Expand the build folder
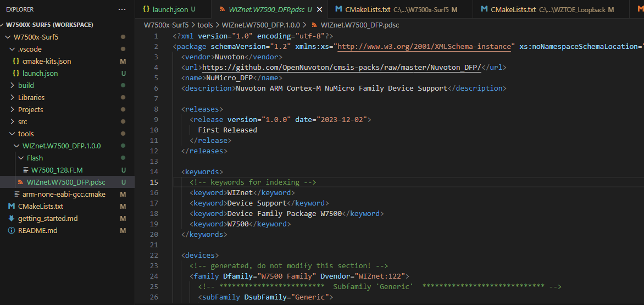The image size is (644, 305). 12,86
